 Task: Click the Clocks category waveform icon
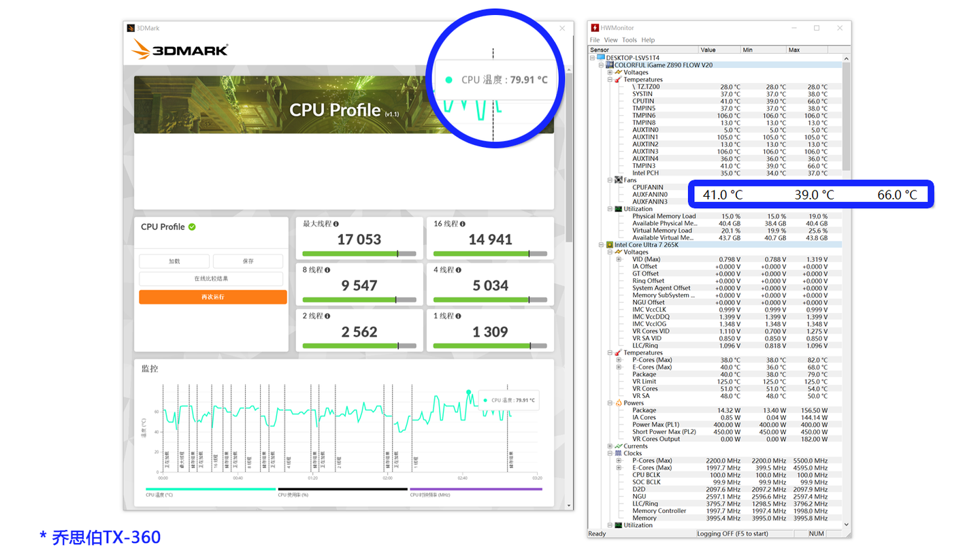(618, 453)
